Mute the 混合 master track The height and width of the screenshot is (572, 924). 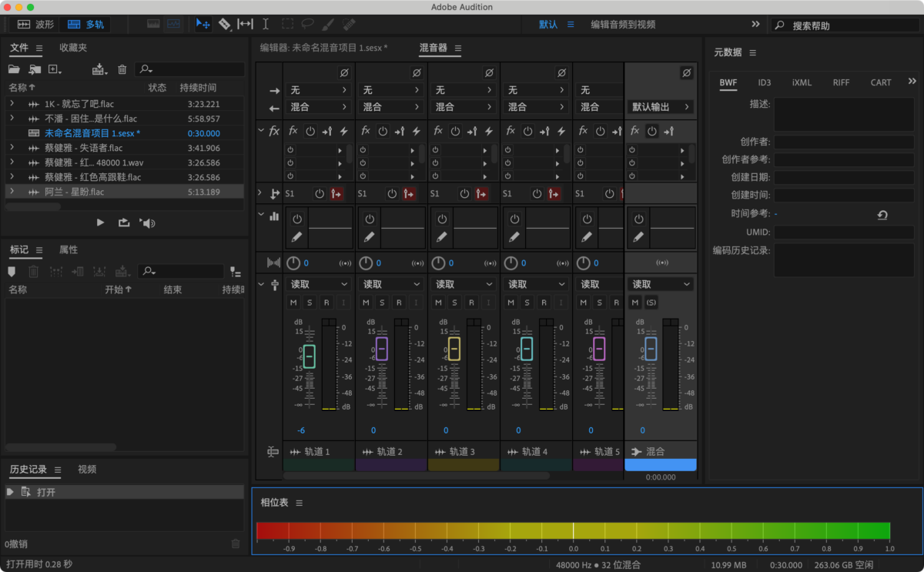point(635,303)
